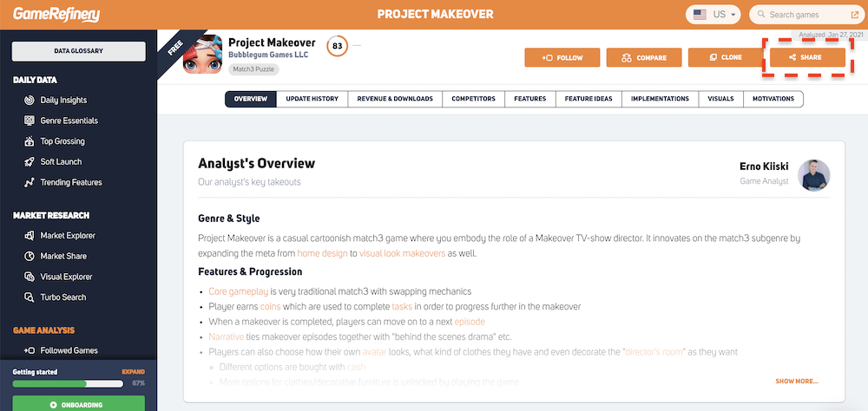Open the avatar link
The image size is (868, 411).
coord(374,352)
